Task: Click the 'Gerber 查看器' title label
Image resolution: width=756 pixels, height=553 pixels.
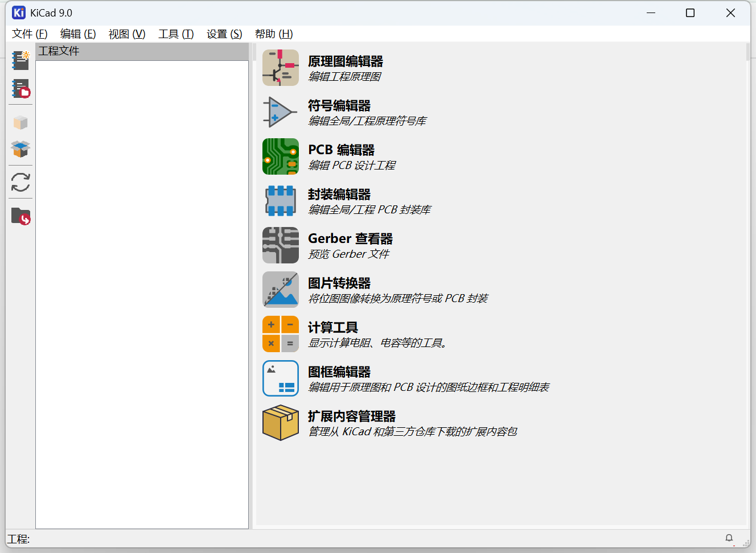Action: [351, 239]
